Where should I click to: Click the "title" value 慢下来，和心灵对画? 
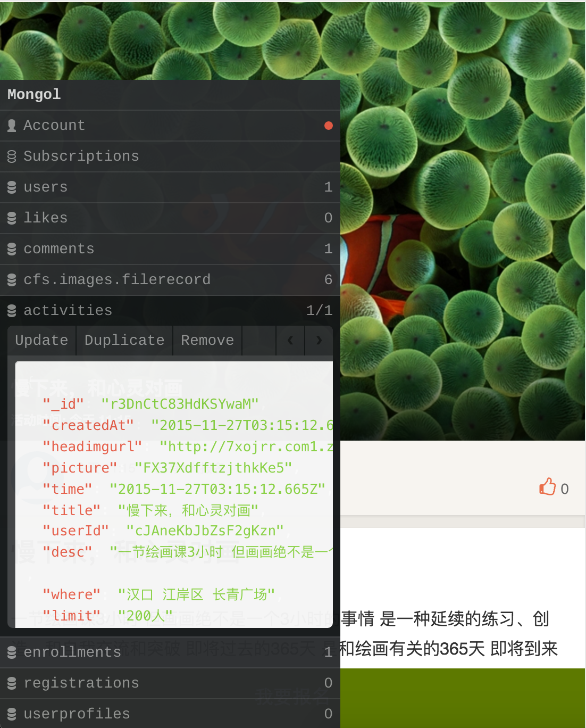[x=188, y=511]
